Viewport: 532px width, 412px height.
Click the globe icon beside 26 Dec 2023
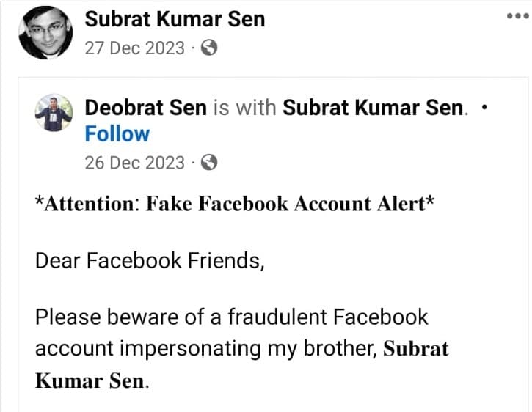tap(209, 162)
